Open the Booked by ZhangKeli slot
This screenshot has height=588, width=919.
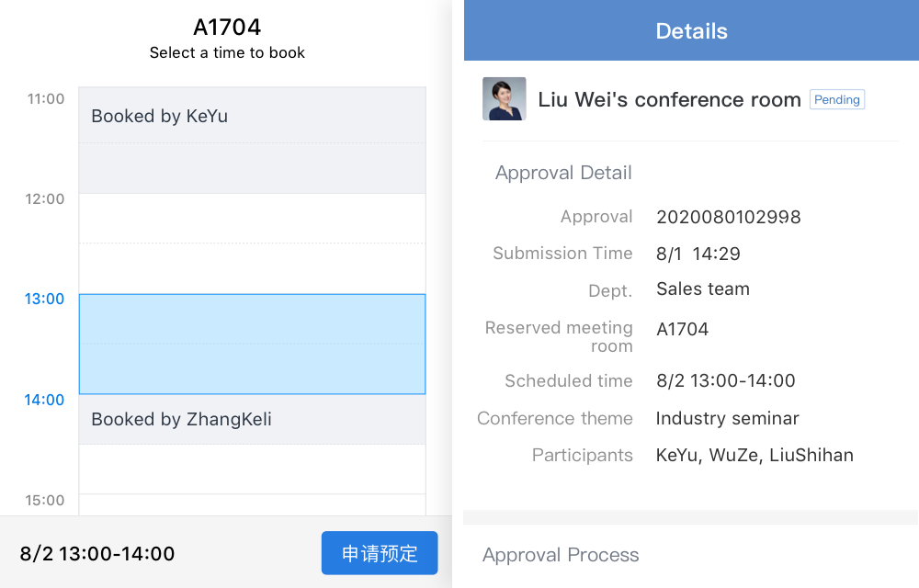click(x=252, y=419)
